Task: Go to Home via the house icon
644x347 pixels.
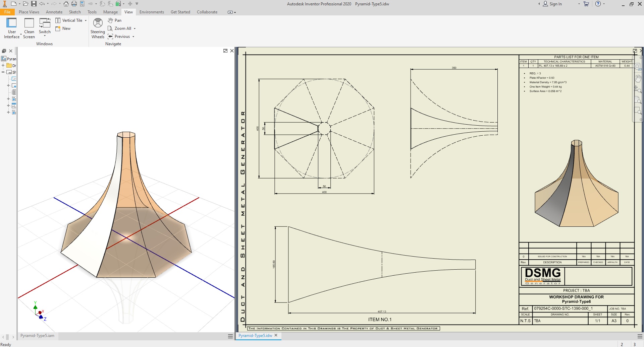Action: [x=66, y=4]
